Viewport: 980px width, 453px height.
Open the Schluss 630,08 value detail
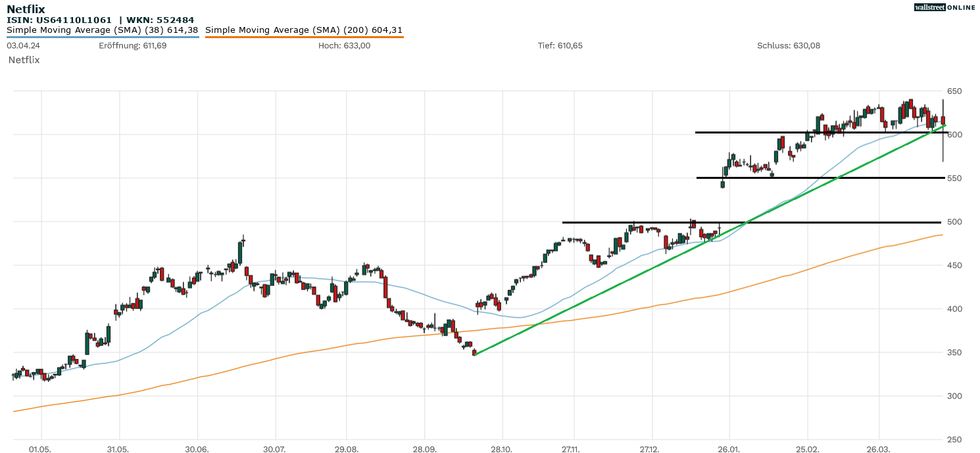click(789, 45)
